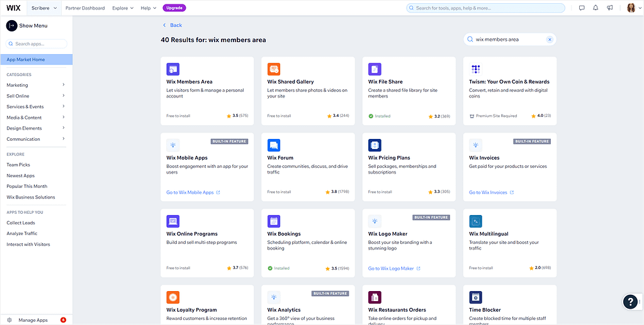The height and width of the screenshot is (325, 644).
Task: Click the Wix Multilingual card title
Action: click(x=489, y=234)
